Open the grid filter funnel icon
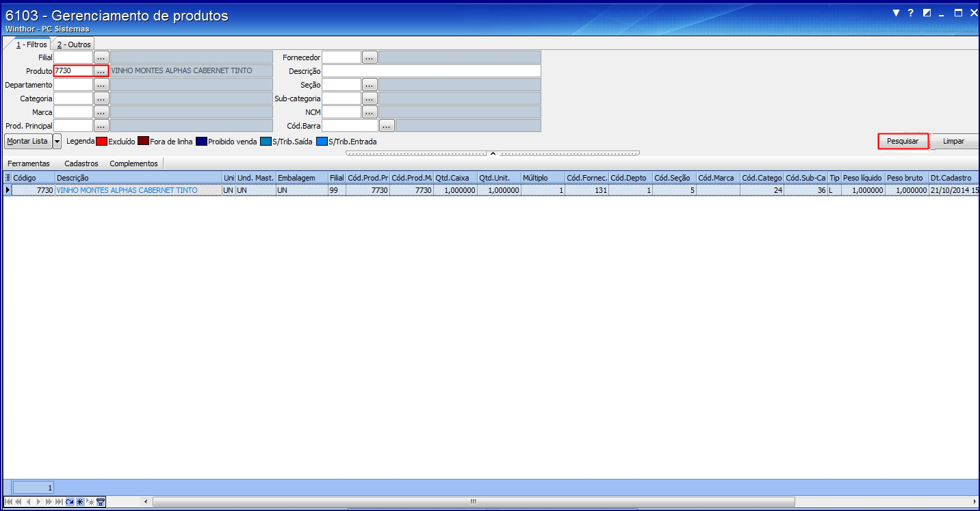The height and width of the screenshot is (511, 980). [101, 502]
